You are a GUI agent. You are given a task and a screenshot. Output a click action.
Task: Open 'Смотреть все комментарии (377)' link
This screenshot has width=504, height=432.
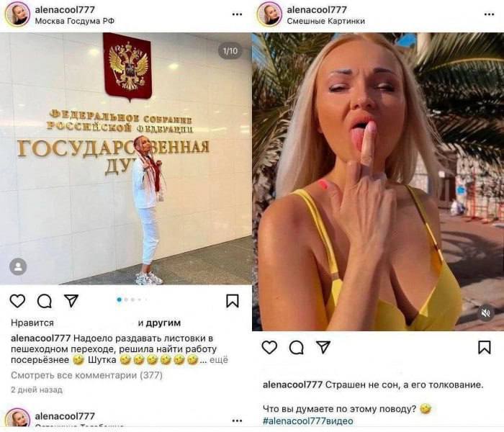click(87, 375)
